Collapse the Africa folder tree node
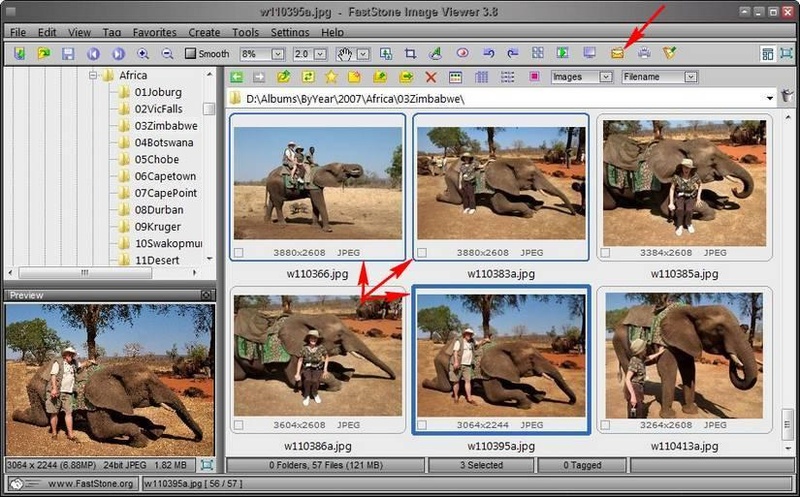Image resolution: width=800 pixels, height=497 pixels. (x=93, y=76)
